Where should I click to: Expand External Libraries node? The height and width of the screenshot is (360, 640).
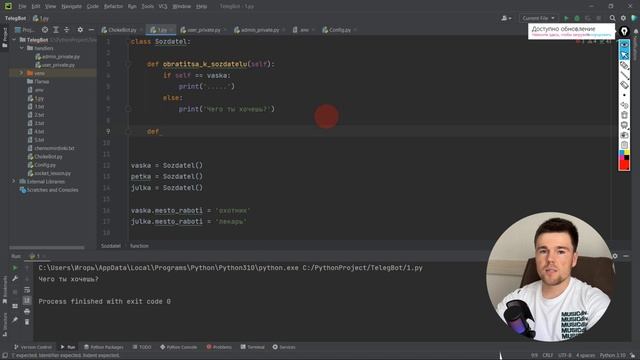pyautogui.click(x=13, y=181)
